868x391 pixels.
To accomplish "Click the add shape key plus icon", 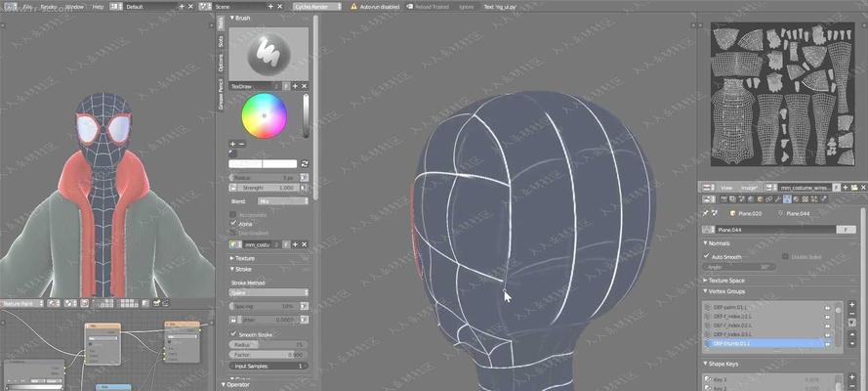I will tap(850, 377).
